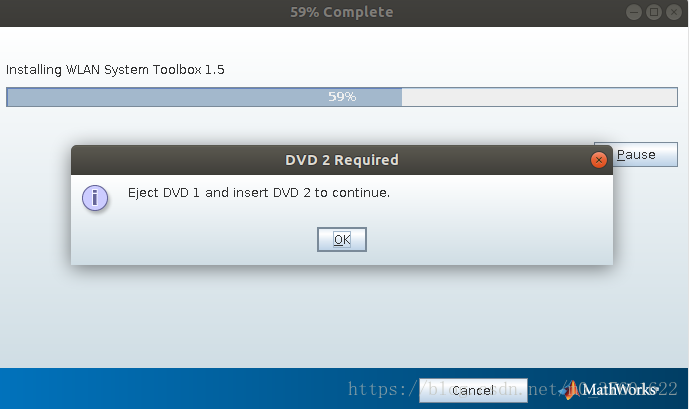
Task: Maximize the installer window
Action: click(x=654, y=12)
